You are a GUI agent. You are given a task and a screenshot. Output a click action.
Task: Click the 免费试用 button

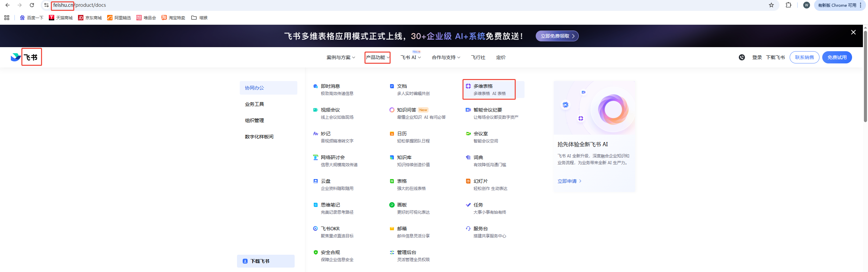pos(836,57)
